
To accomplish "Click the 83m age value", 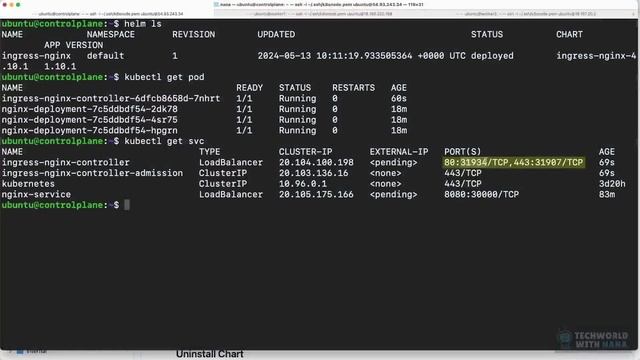I will [607, 194].
